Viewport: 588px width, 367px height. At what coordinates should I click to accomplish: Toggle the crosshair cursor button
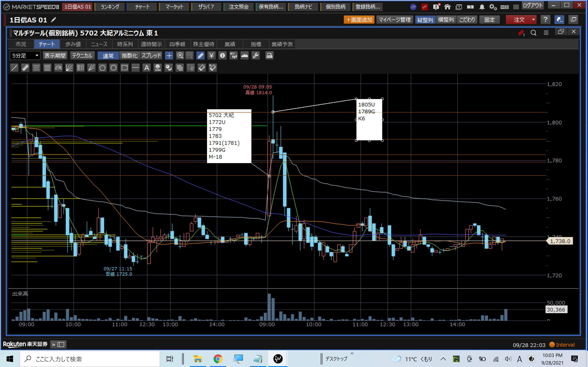coord(169,56)
